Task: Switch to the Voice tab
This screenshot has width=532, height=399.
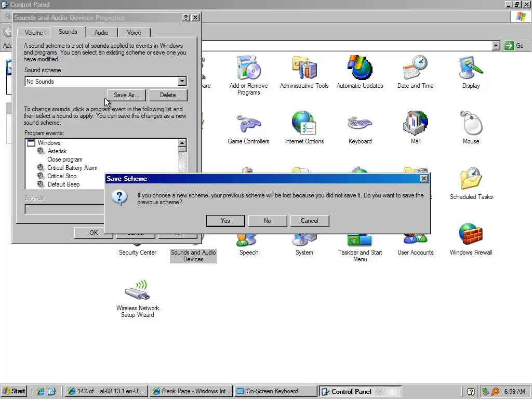Action: click(x=134, y=33)
